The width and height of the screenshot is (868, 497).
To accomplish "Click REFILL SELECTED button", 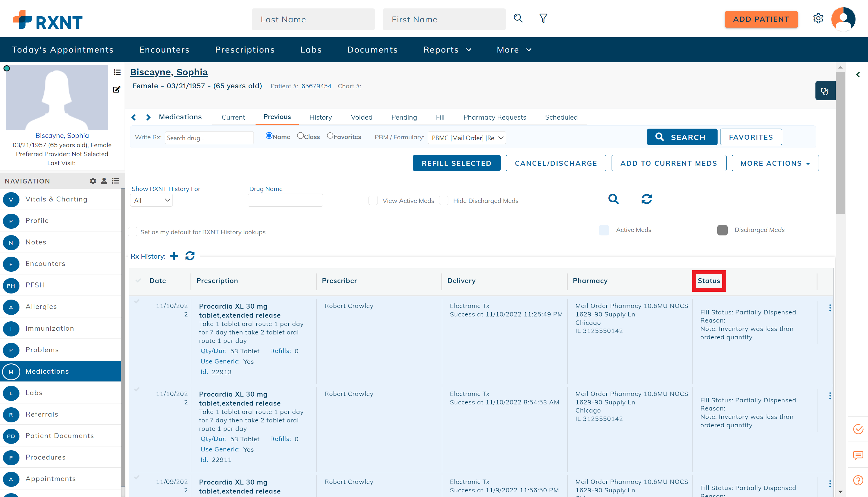I will coord(457,163).
